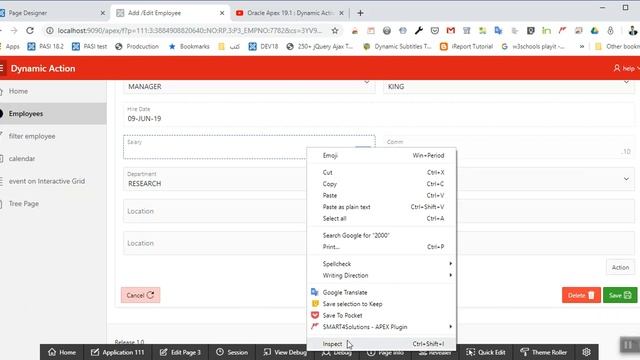Choose Paste in the context menu
Image resolution: width=640 pixels, height=360 pixels.
point(381,196)
